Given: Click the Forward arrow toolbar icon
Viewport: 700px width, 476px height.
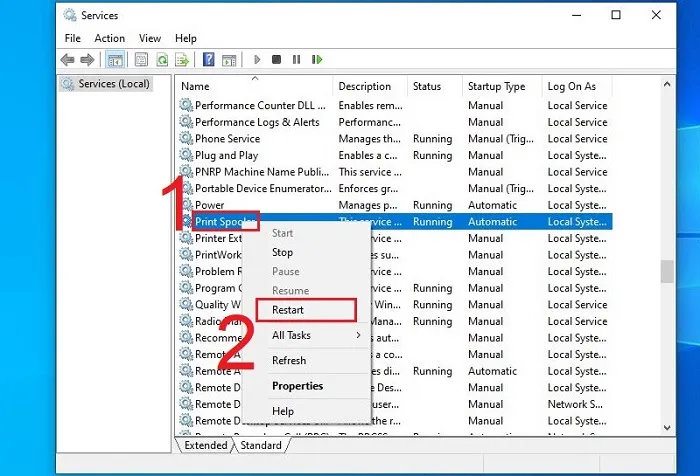Looking at the screenshot, I should (x=88, y=60).
